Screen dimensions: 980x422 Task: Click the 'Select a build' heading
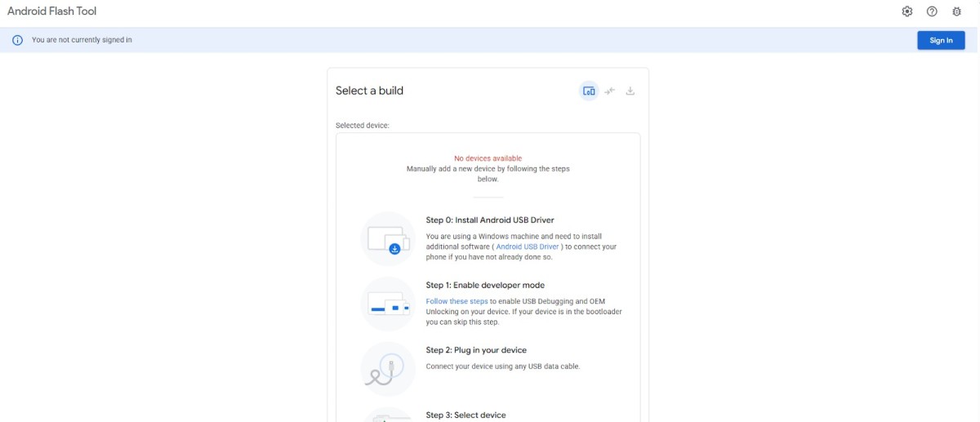point(369,91)
